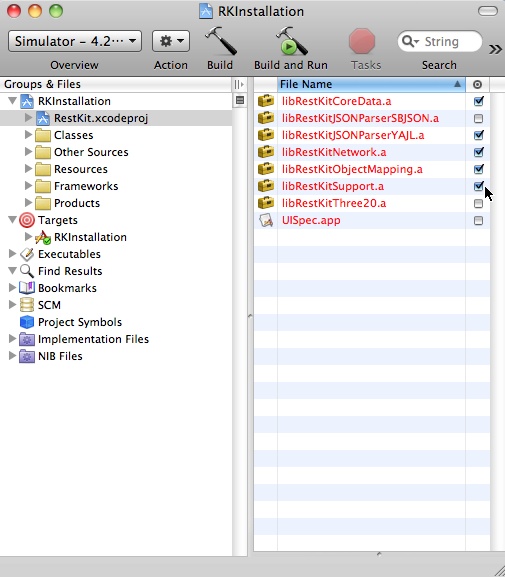Select the Other Sources folder icon
The height and width of the screenshot is (577, 505).
pos(43,152)
